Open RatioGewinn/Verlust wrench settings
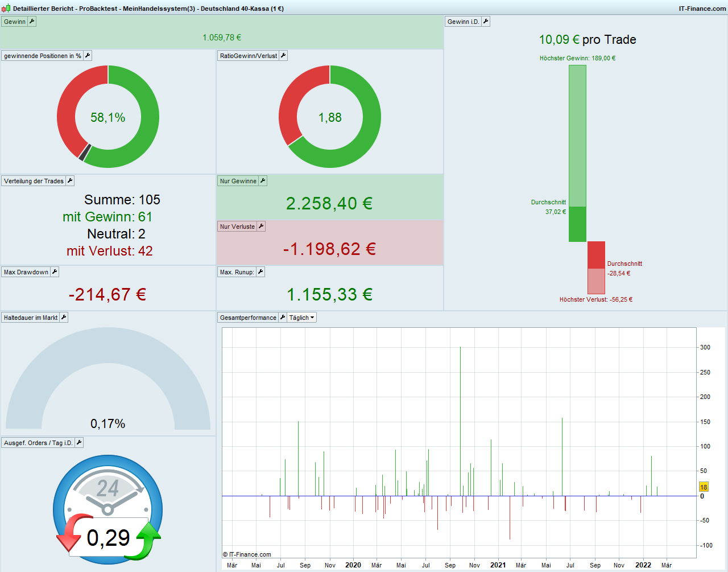 pyautogui.click(x=283, y=56)
